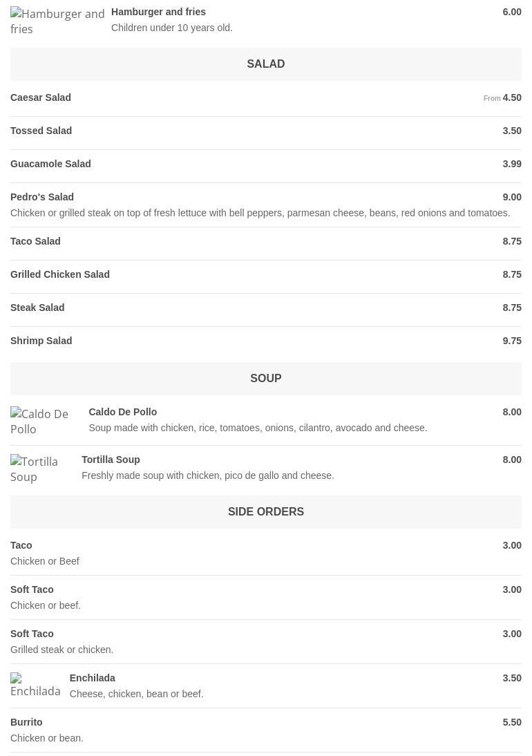
Task: Select the Caesar Salad menu item
Action: [x=41, y=98]
